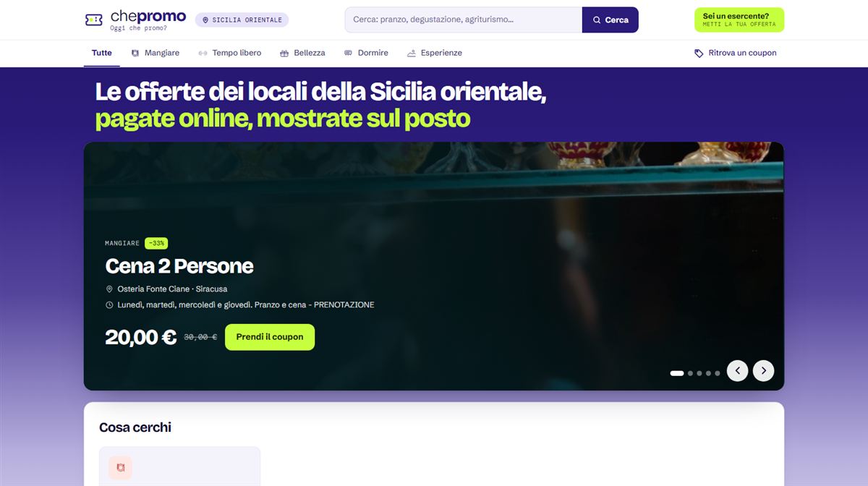Open the first category card under Cosa cerchi
The width and height of the screenshot is (868, 486).
click(179, 466)
